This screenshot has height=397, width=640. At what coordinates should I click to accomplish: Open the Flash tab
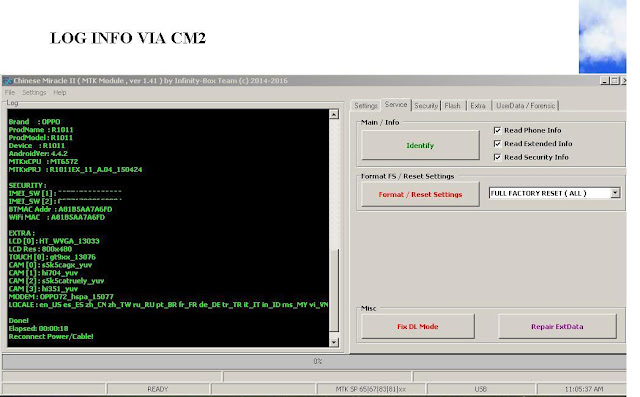coord(453,106)
